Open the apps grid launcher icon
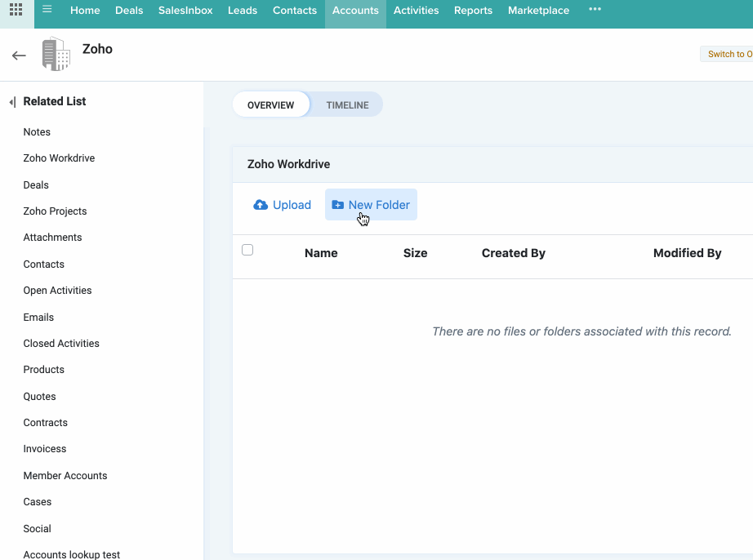The width and height of the screenshot is (753, 560). point(16,10)
